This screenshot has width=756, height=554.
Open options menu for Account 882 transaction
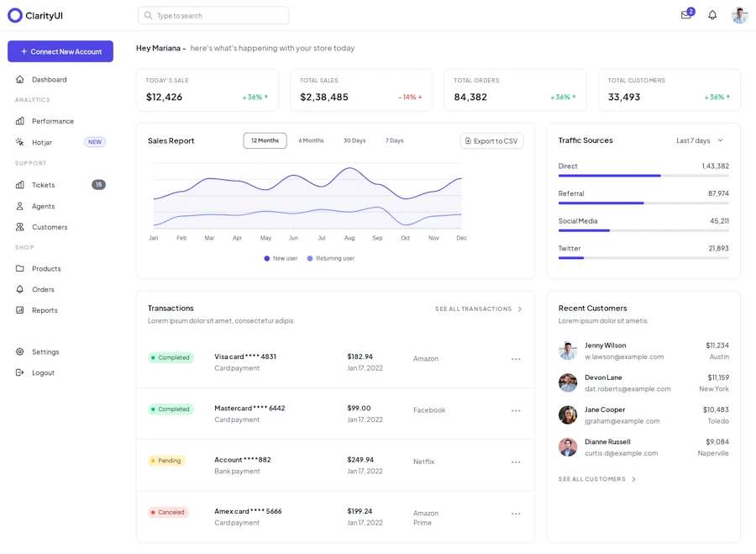(x=516, y=462)
